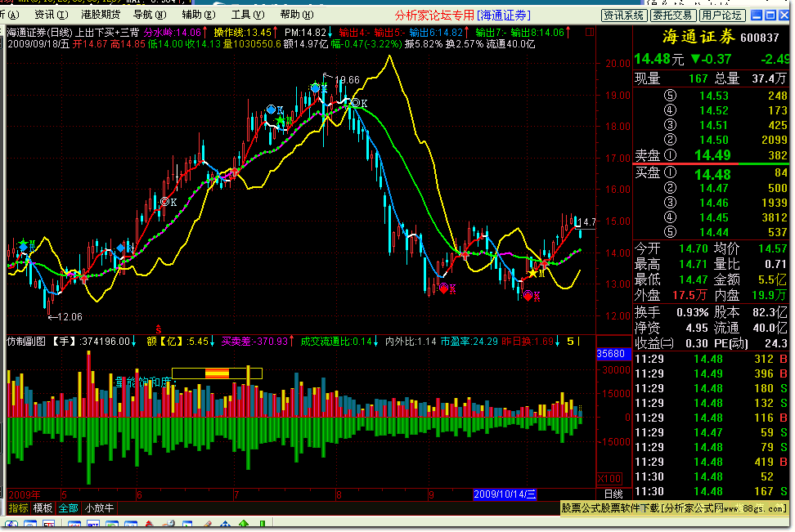Switch to the 模板 tab
This screenshot has height=532, width=795.
43,507
